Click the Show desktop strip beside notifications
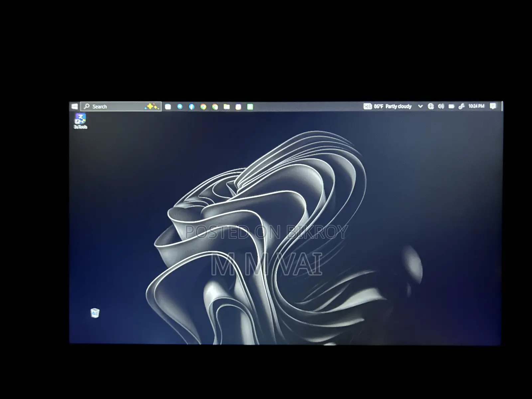This screenshot has height=399, width=532. (502, 106)
